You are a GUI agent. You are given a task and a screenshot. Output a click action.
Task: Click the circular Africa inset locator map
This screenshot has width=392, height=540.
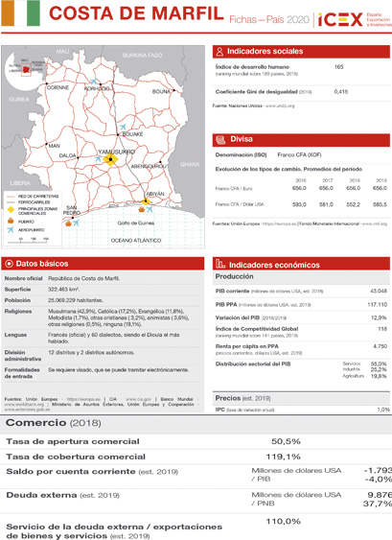click(x=26, y=70)
